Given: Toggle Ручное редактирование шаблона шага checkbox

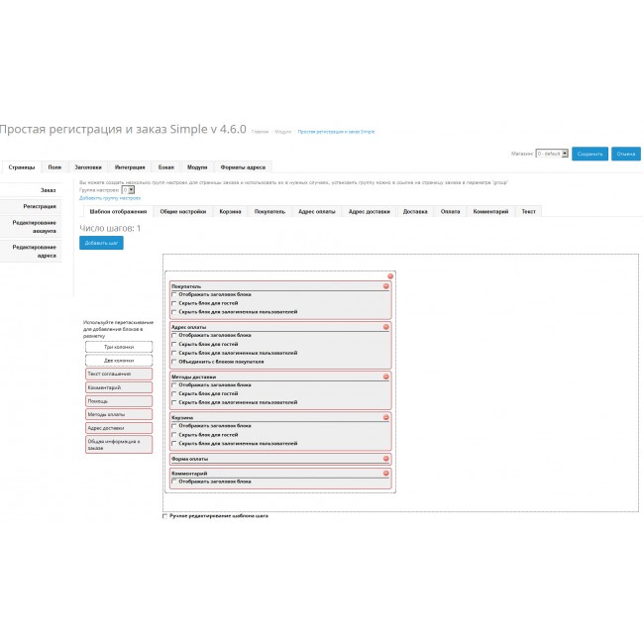Looking at the screenshot, I should click(165, 516).
